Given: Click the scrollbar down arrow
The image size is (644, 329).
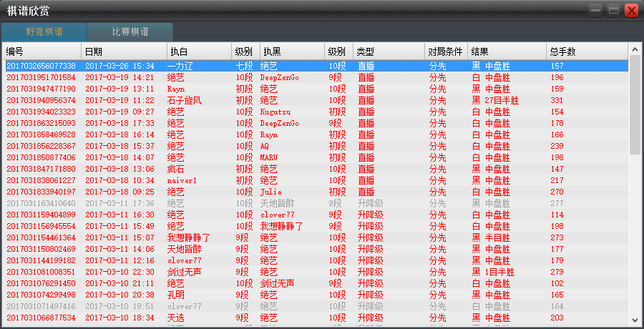Looking at the screenshot, I should coord(635,320).
